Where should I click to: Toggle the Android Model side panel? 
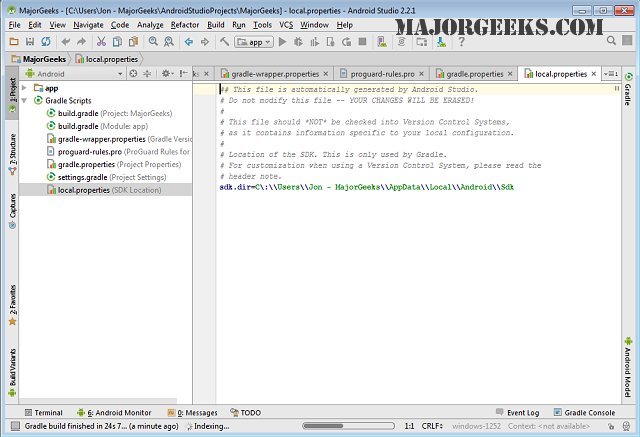click(628, 367)
